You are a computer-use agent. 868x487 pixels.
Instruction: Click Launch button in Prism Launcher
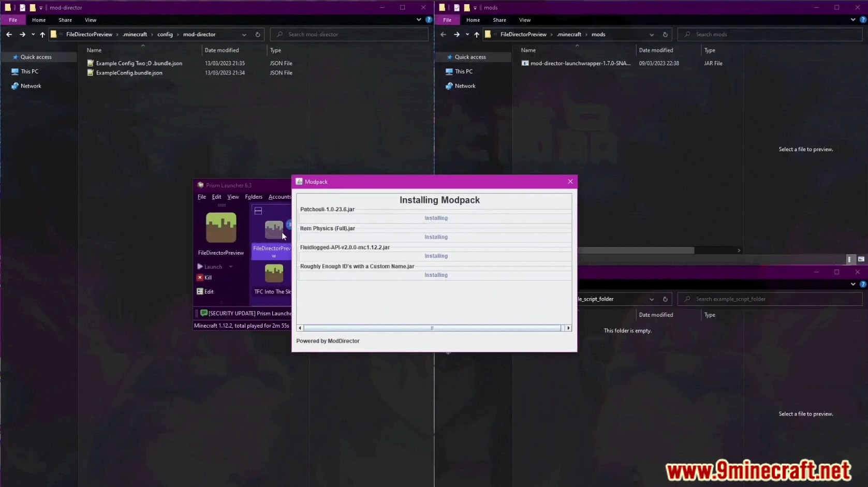tap(210, 267)
